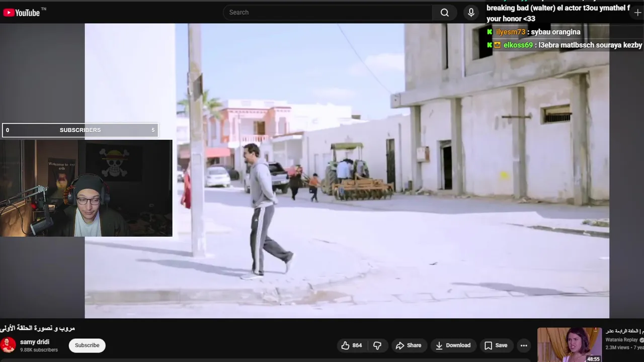This screenshot has width=644, height=362.
Task: Click chat username ilyesm73
Action: point(510,32)
